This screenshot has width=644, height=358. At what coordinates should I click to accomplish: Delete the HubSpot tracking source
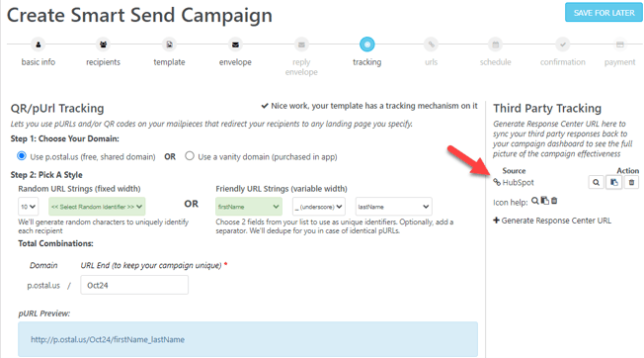(x=632, y=182)
